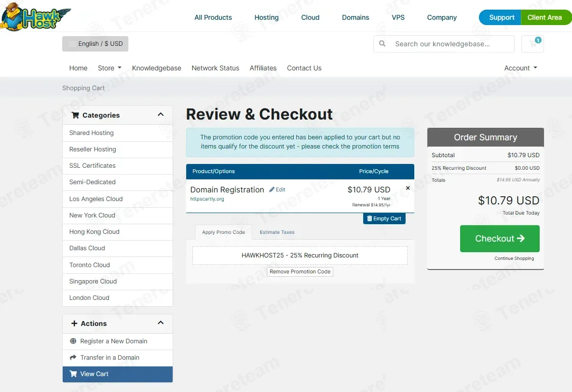
Task: Select the Reseller Hosting category
Action: (x=118, y=149)
